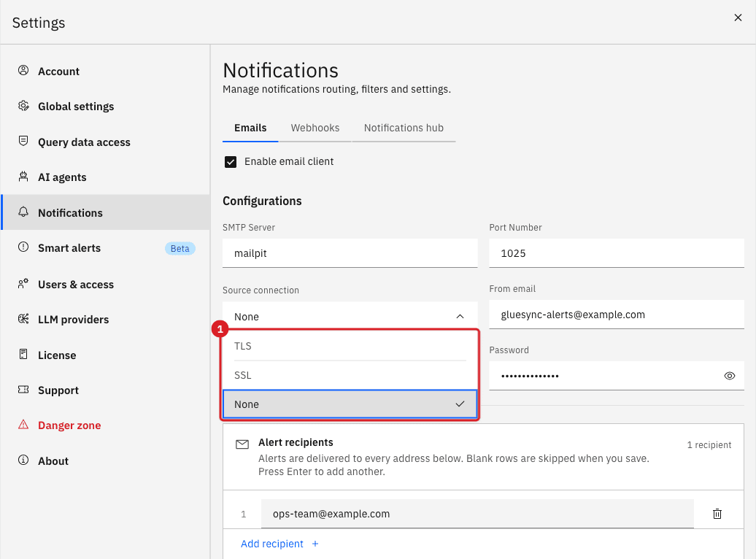This screenshot has height=559, width=756.
Task: Open Danger zone section
Action: tap(105, 425)
